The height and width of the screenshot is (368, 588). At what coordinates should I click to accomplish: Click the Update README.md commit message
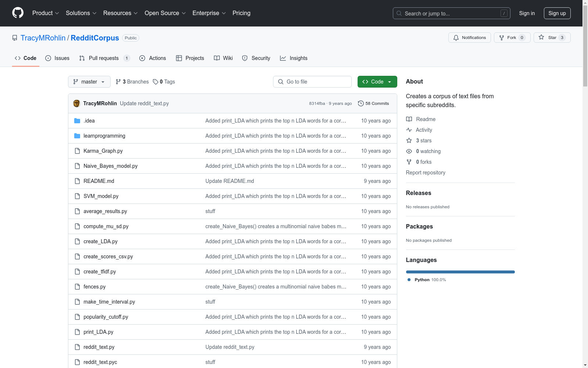pyautogui.click(x=230, y=181)
